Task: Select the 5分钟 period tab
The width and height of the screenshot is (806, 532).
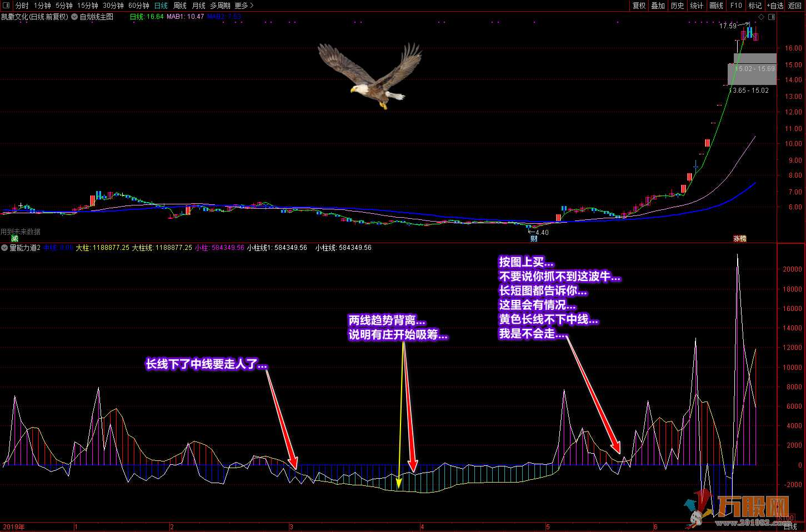Action: coord(64,6)
